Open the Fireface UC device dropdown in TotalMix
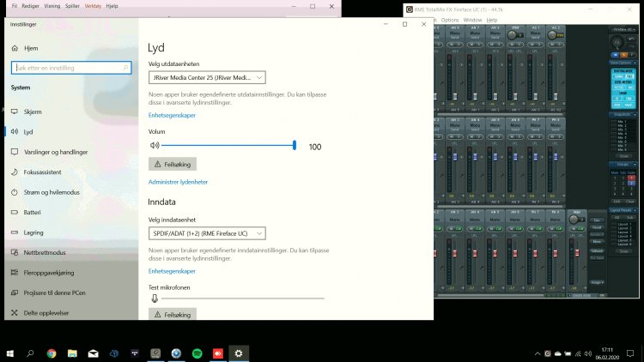Screen dimensions: 644x362 [x=623, y=29]
